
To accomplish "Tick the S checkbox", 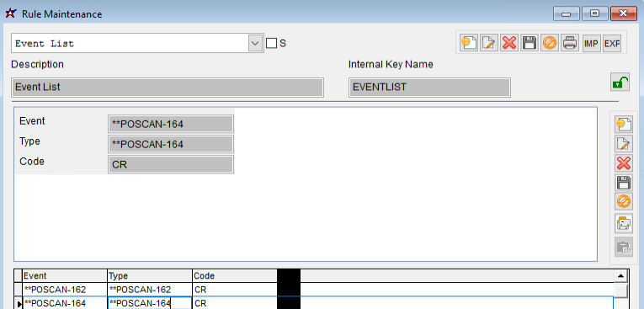I will click(271, 43).
